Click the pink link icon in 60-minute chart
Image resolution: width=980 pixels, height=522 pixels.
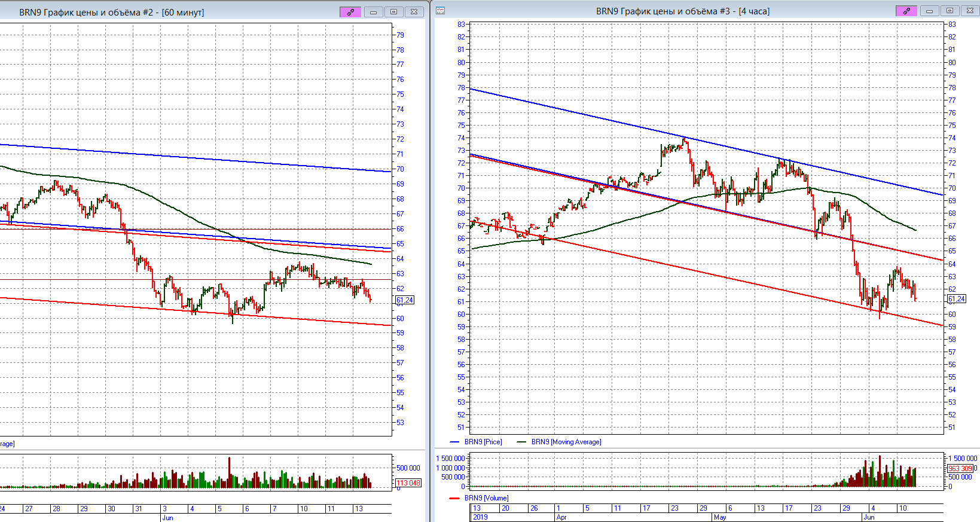[350, 12]
